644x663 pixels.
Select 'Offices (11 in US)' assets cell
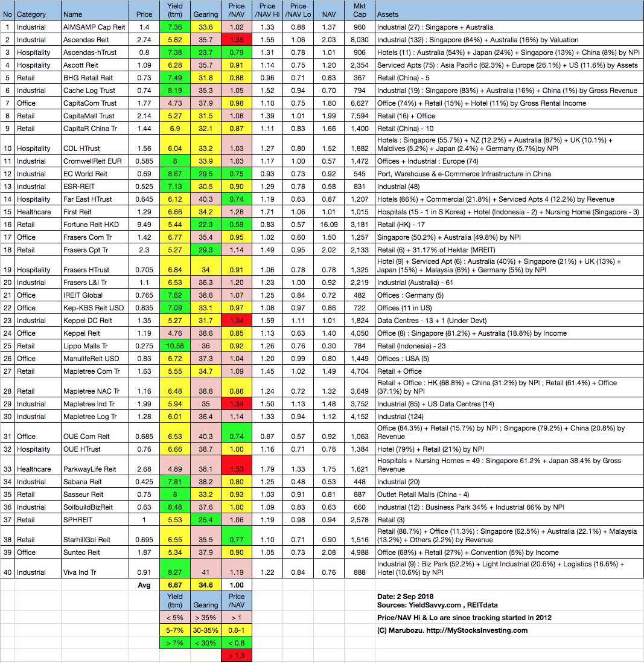click(509, 308)
